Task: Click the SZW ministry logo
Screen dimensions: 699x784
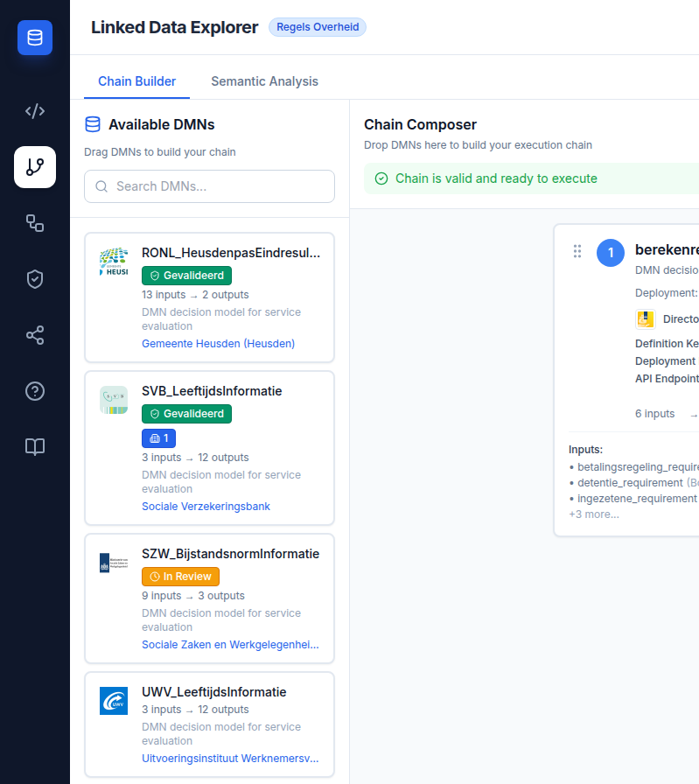Action: click(114, 563)
